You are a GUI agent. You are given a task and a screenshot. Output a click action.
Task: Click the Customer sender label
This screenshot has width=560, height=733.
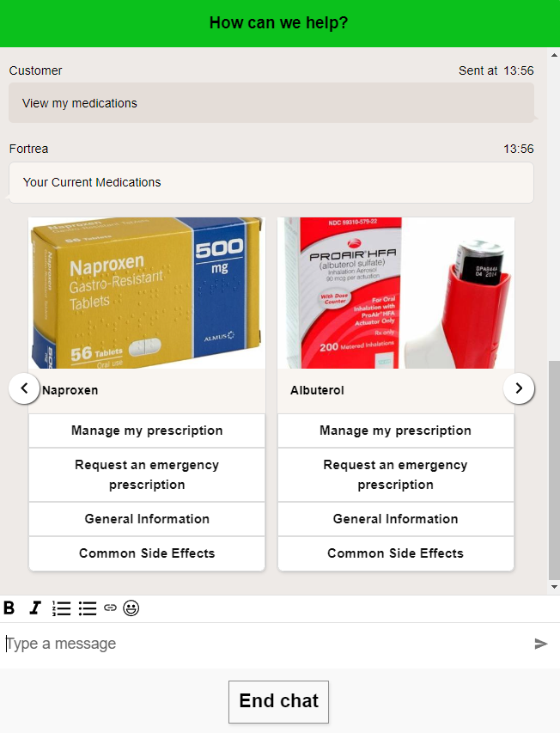35,70
